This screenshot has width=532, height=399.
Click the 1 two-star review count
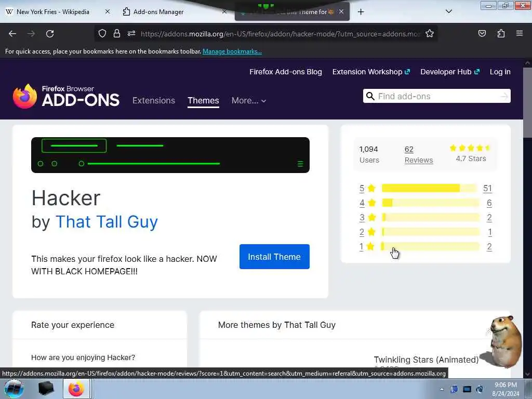click(489, 232)
